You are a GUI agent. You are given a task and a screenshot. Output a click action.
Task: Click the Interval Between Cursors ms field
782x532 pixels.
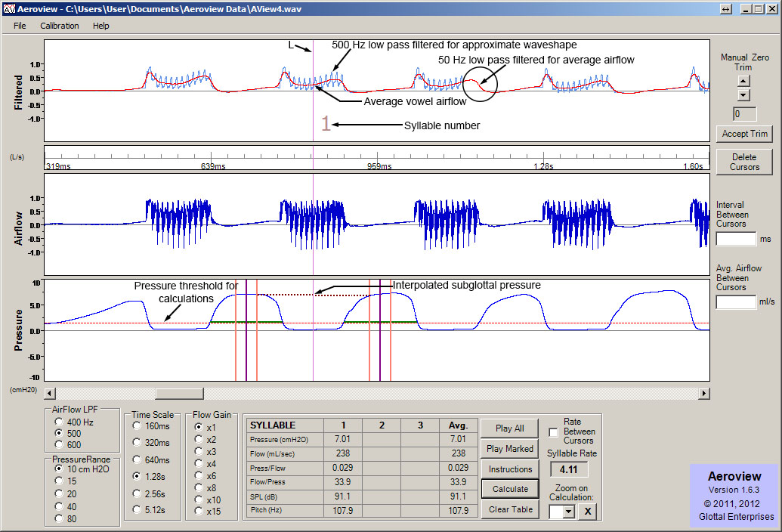pos(735,239)
